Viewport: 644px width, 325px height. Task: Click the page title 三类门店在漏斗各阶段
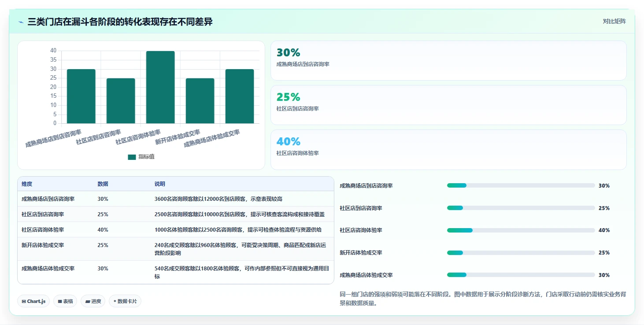tap(120, 22)
